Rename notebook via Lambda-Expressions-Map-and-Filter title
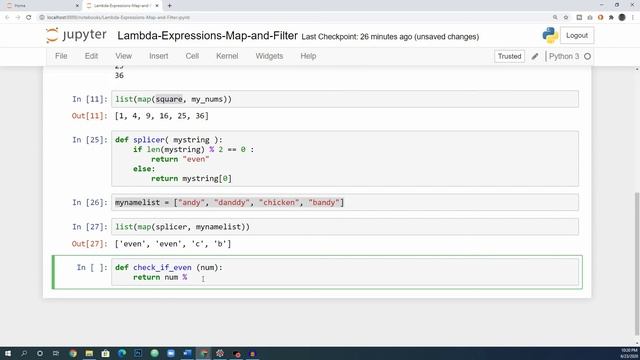 coord(207,36)
